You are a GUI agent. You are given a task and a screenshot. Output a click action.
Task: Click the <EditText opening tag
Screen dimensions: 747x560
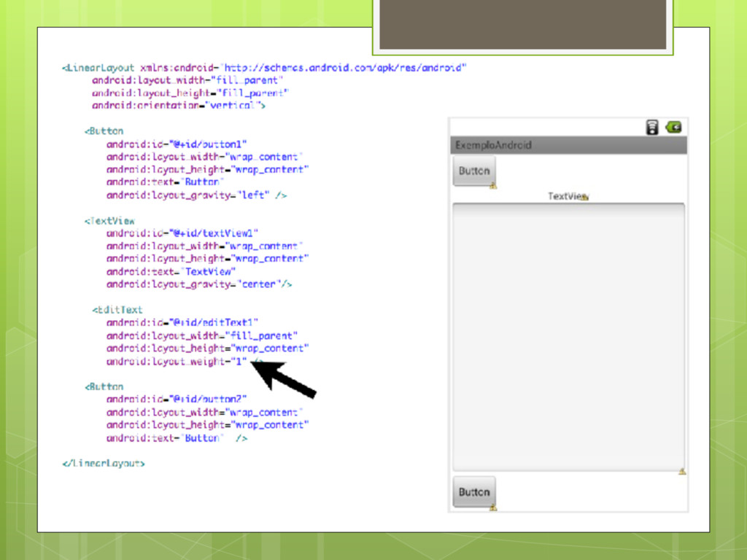[x=117, y=310]
